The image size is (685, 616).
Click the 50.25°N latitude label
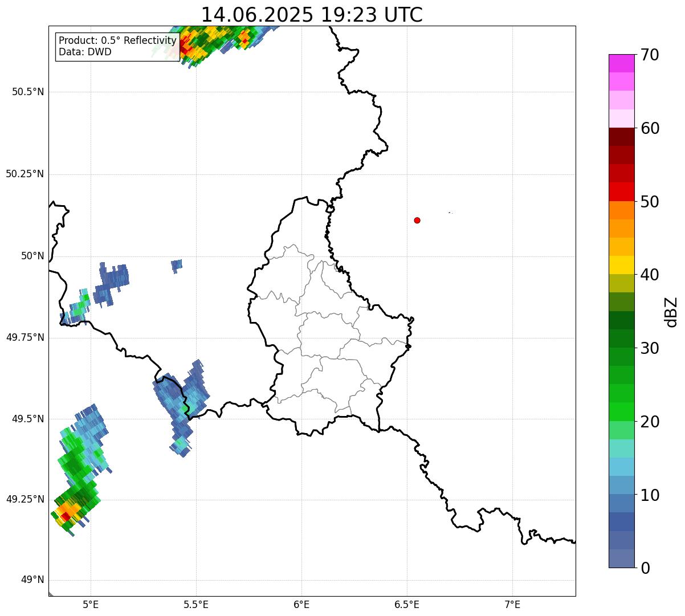tap(25, 174)
